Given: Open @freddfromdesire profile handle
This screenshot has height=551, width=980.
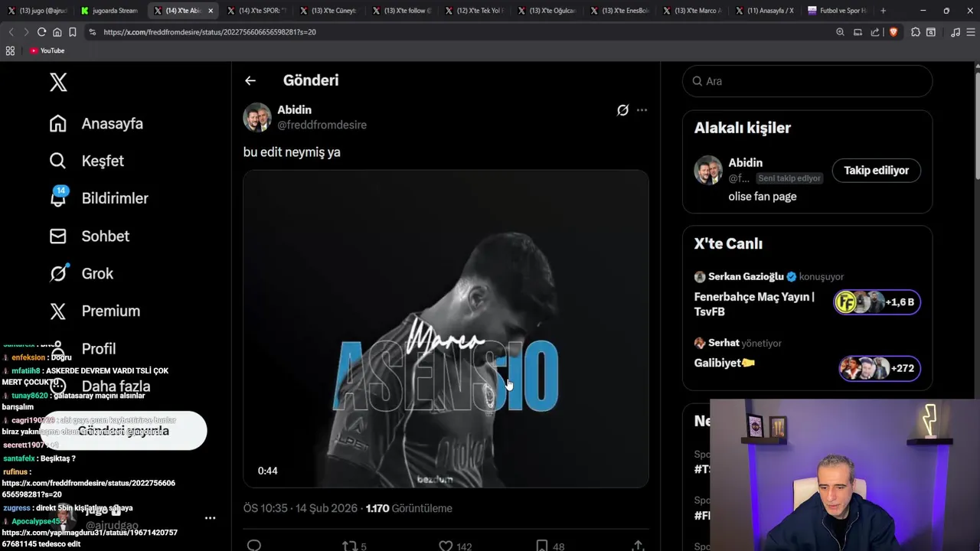Looking at the screenshot, I should (x=322, y=125).
